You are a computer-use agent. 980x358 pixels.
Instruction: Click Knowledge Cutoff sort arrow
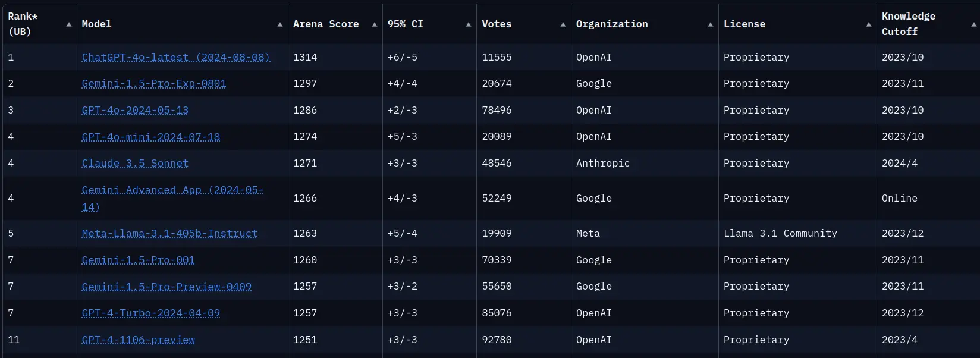point(973,24)
